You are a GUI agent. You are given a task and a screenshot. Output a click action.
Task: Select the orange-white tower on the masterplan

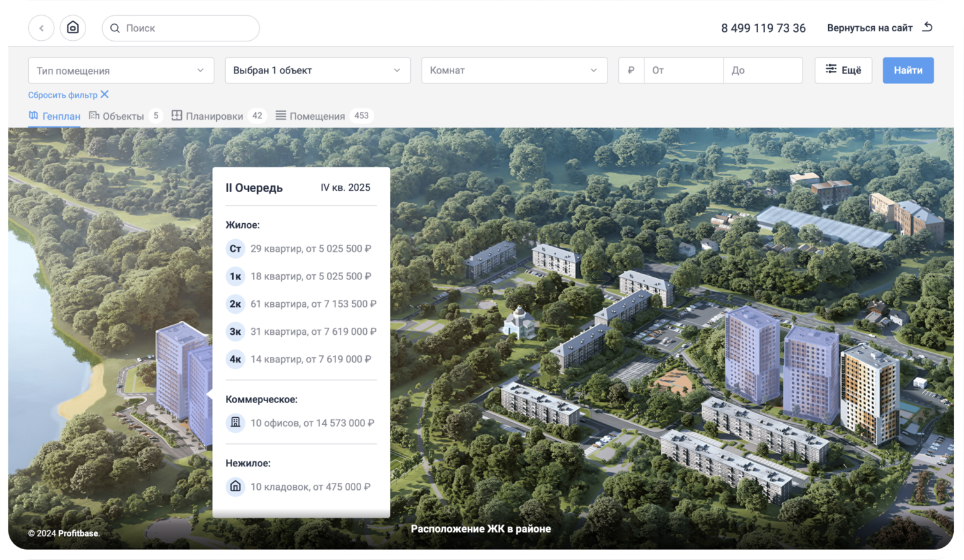click(870, 395)
